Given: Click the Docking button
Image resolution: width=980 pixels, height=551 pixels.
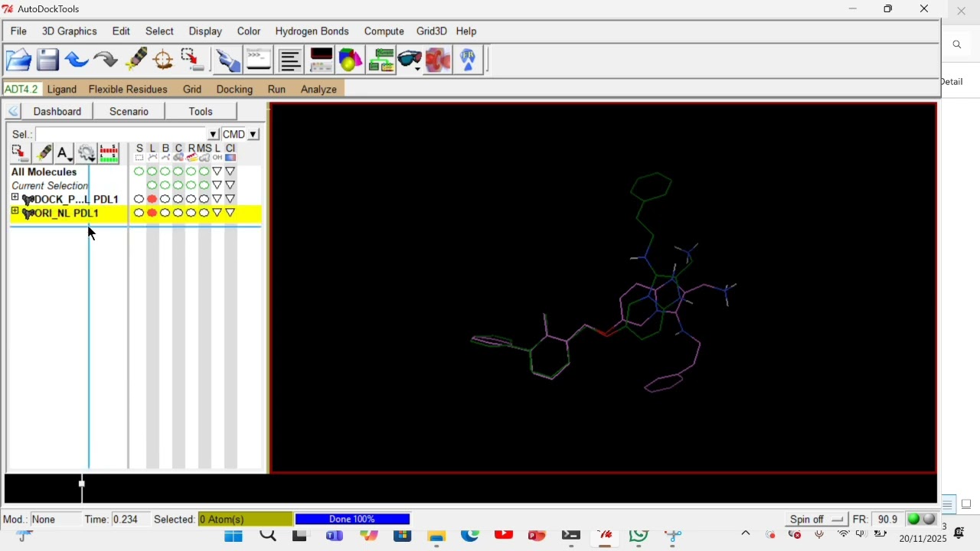Looking at the screenshot, I should coord(234,90).
